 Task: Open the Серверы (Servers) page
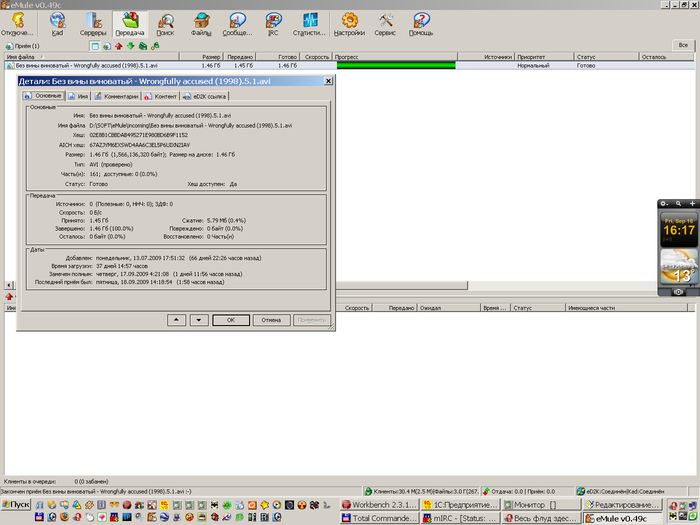coord(93,24)
